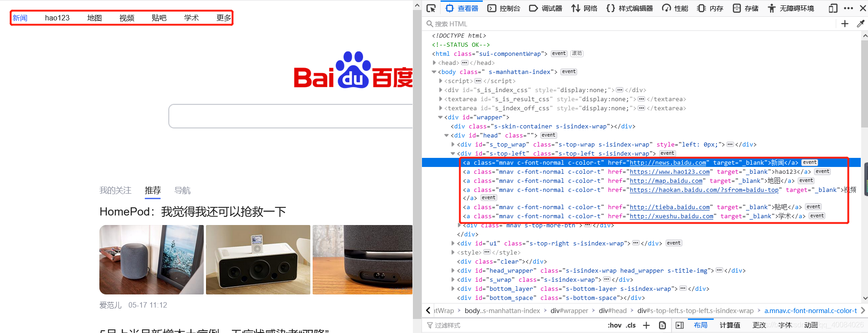The width and height of the screenshot is (868, 333).
Task: Click the HomePod article headline
Action: [193, 211]
